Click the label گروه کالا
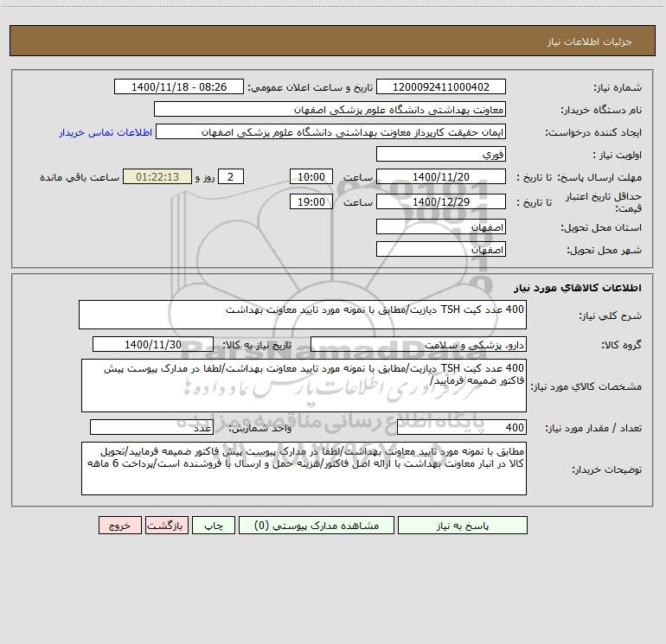The height and width of the screenshot is (644, 666). (x=621, y=345)
